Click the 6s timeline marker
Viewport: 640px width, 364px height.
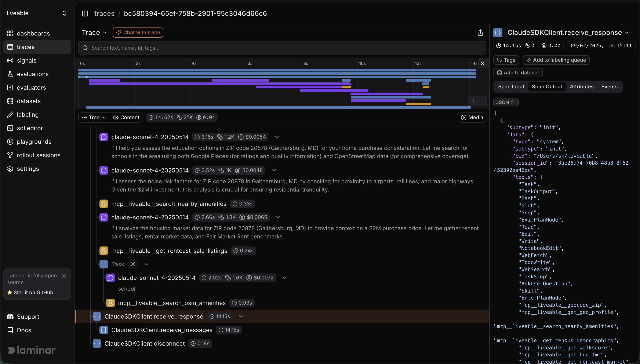(250, 63)
